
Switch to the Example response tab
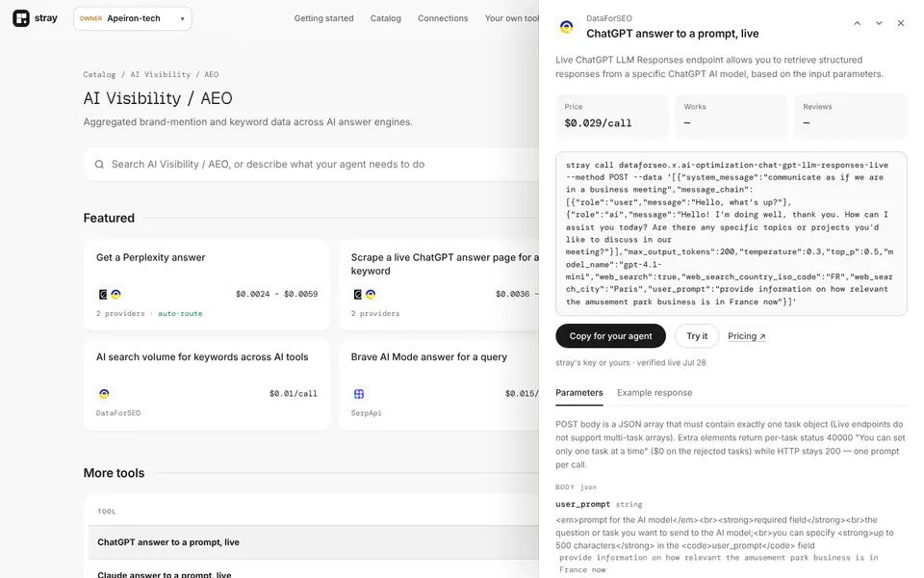tap(654, 393)
